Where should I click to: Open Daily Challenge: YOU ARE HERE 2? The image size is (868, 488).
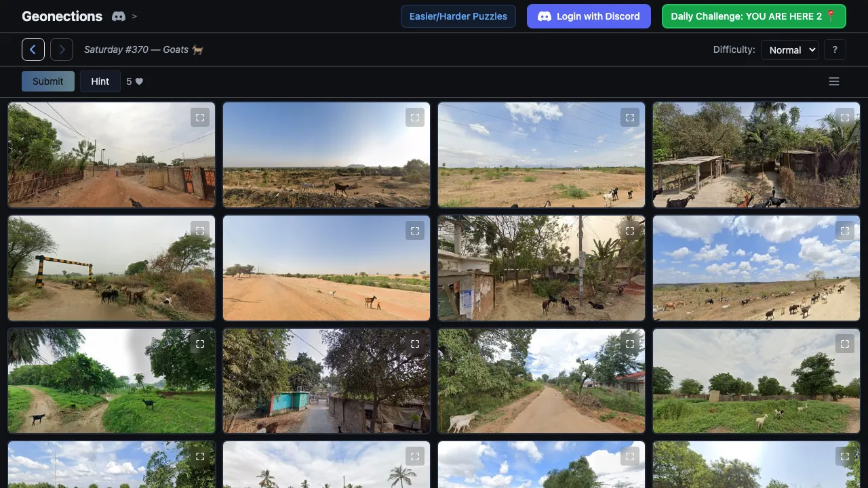point(754,16)
